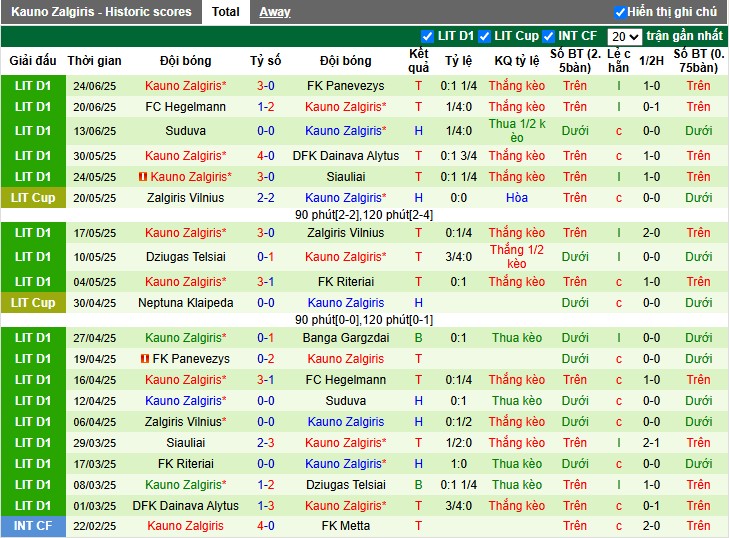Click the Kết quả column header
The width and height of the screenshot is (729, 538).
pyautogui.click(x=418, y=60)
